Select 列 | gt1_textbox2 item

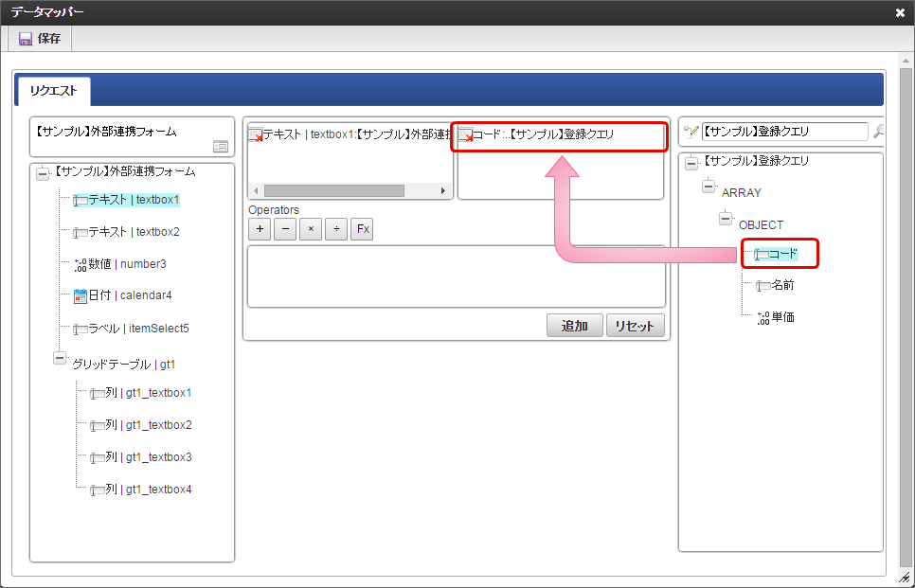[x=140, y=424]
